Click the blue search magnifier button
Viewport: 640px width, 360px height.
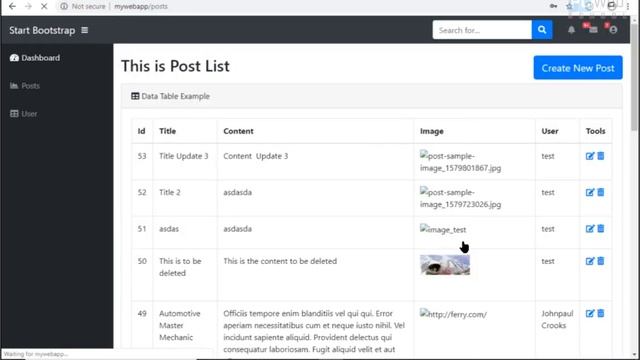pyautogui.click(x=542, y=30)
